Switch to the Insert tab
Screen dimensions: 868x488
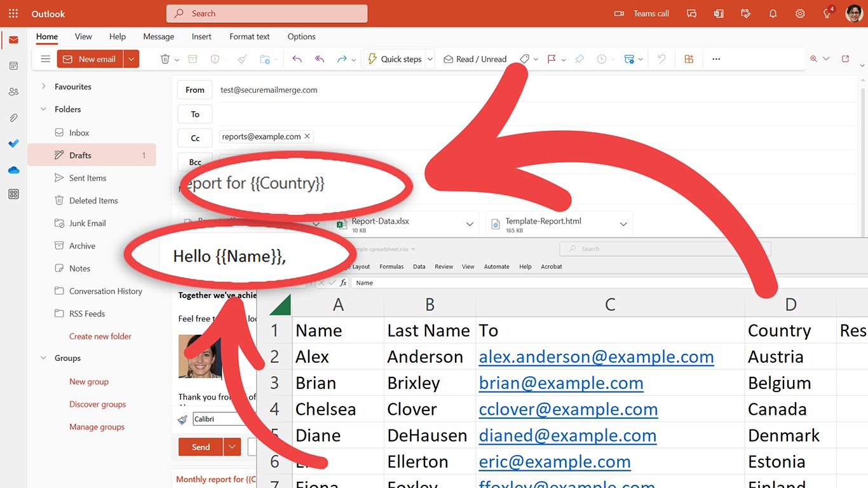point(201,37)
